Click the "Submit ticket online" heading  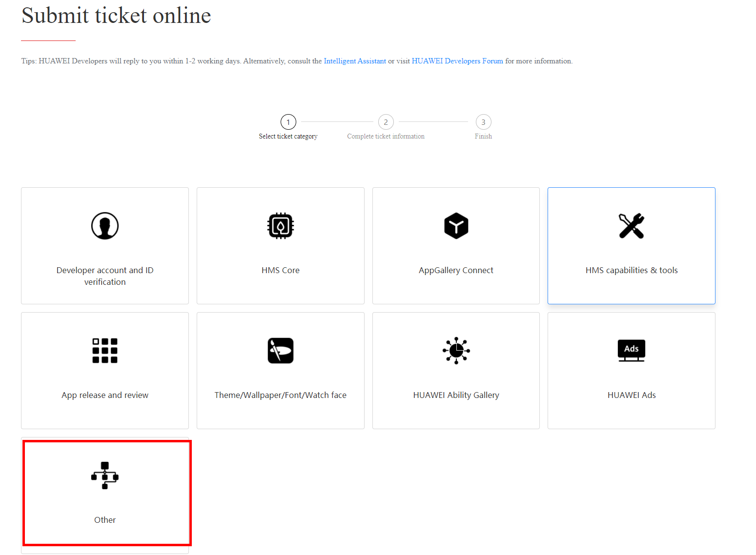(116, 16)
